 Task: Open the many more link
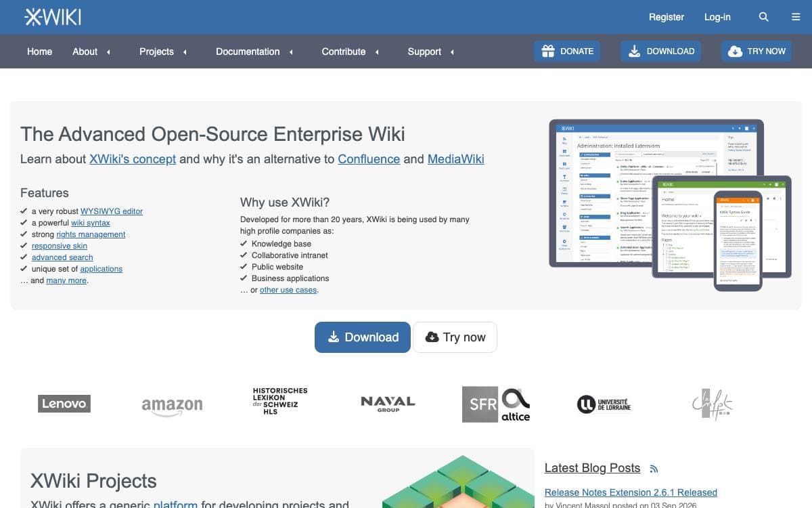[x=66, y=280]
